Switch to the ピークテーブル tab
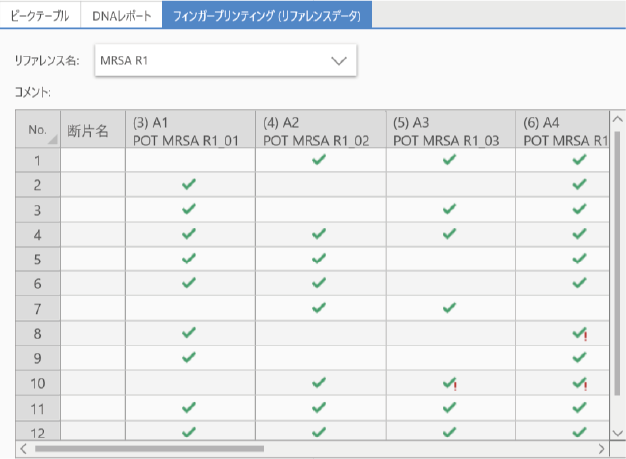The width and height of the screenshot is (626, 459). coord(40,15)
